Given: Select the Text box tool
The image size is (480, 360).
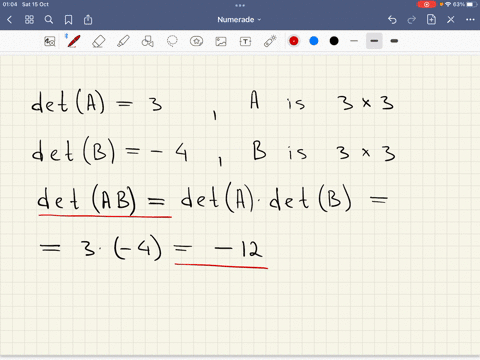Looking at the screenshot, I should click(x=245, y=41).
